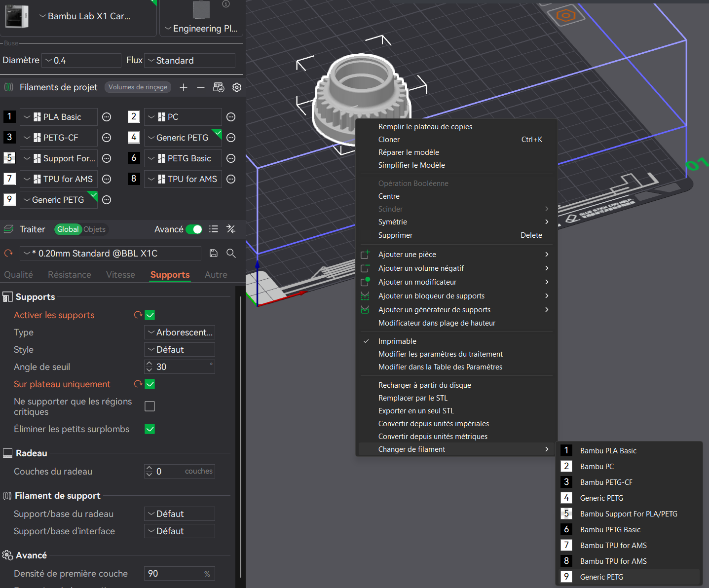Add a new project filament with plus icon
The image size is (709, 588).
point(184,87)
